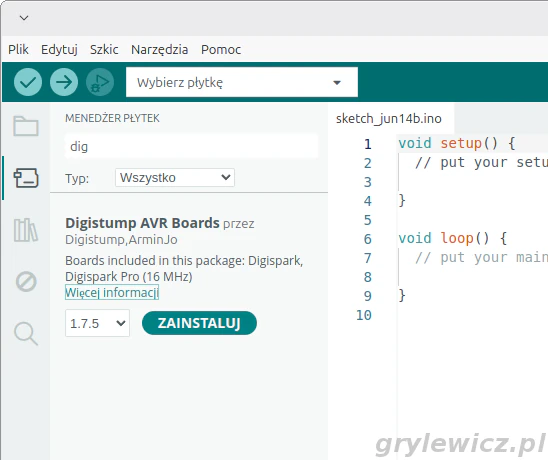The image size is (548, 460).
Task: Click the Upload arrow button
Action: 64,82
